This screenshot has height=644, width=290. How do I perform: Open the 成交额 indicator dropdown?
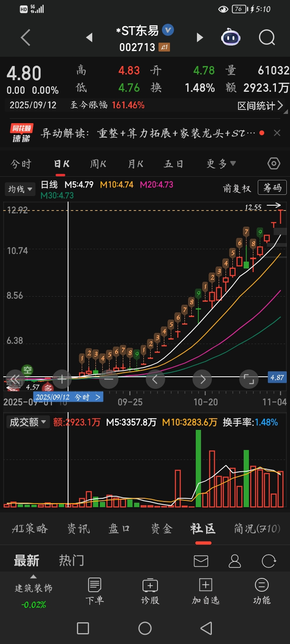click(x=28, y=422)
